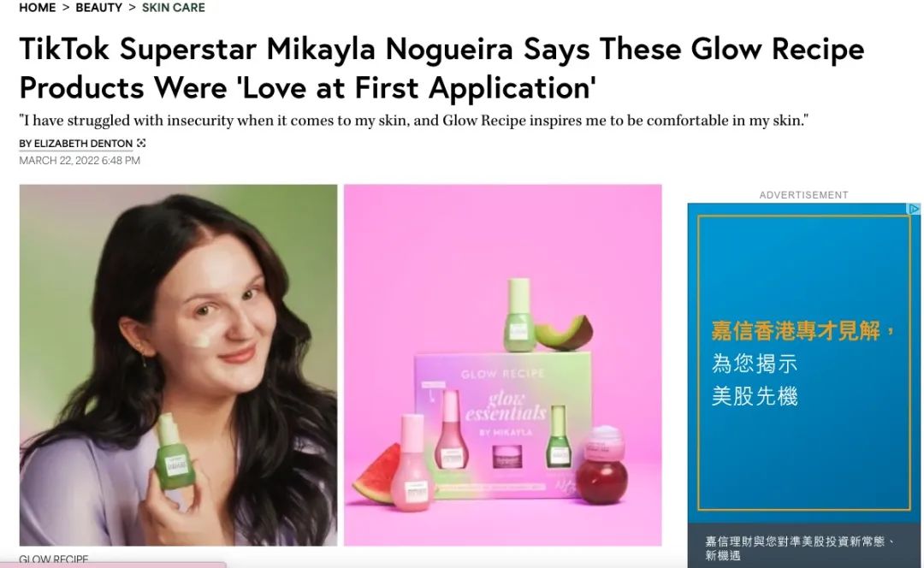Open the BEAUTY breadcrumb category
Image resolution: width=924 pixels, height=568 pixels.
pyautogui.click(x=99, y=8)
